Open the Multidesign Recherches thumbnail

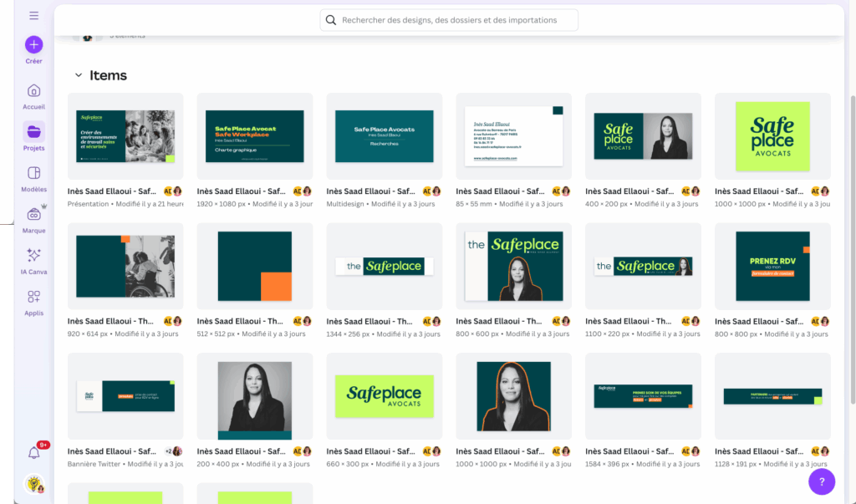[x=385, y=136]
